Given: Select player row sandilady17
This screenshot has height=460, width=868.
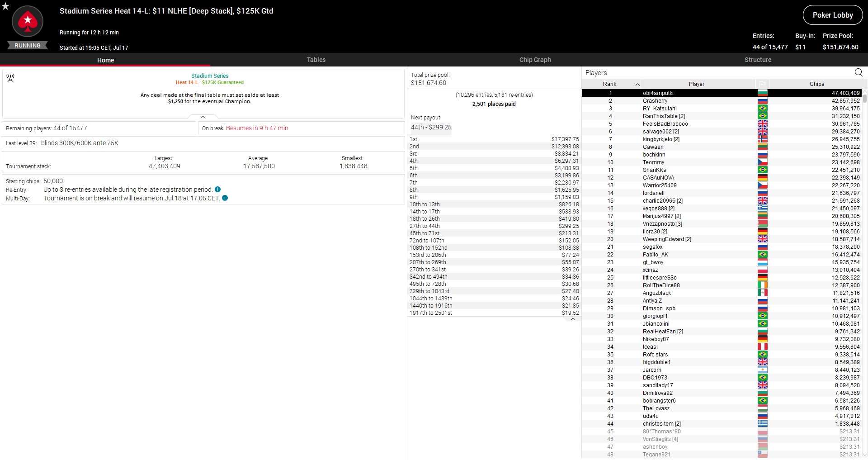Looking at the screenshot, I should (x=722, y=385).
